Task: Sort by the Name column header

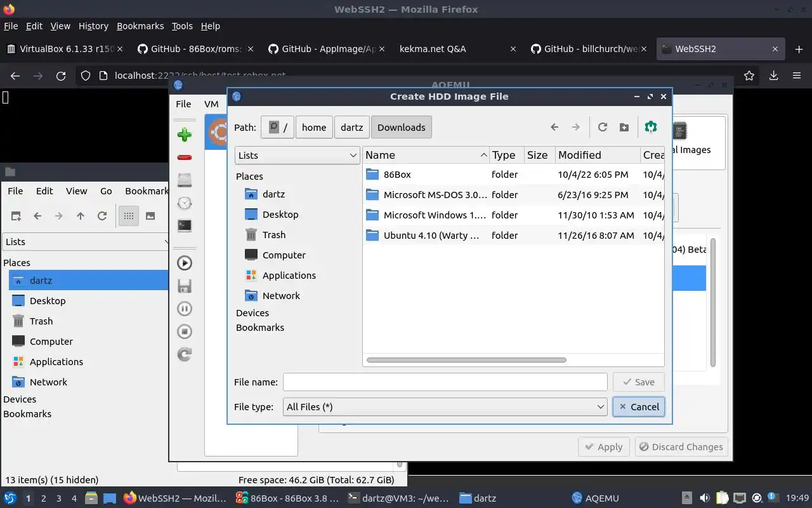Action: tap(426, 155)
